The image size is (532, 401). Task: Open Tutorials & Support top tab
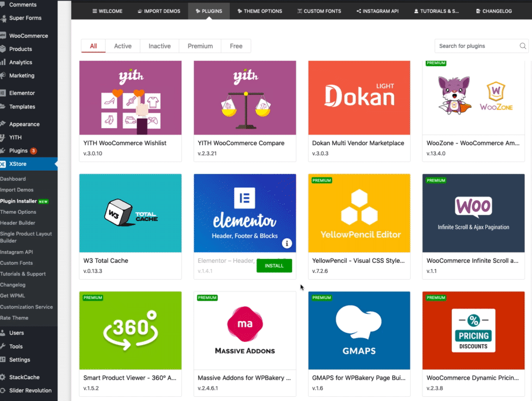click(x=436, y=11)
